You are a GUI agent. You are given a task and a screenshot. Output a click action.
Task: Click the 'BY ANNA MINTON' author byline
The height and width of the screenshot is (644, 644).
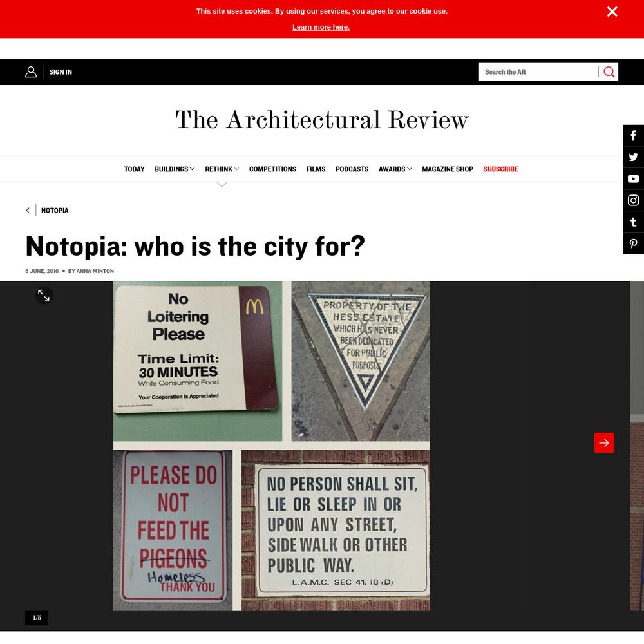click(91, 271)
